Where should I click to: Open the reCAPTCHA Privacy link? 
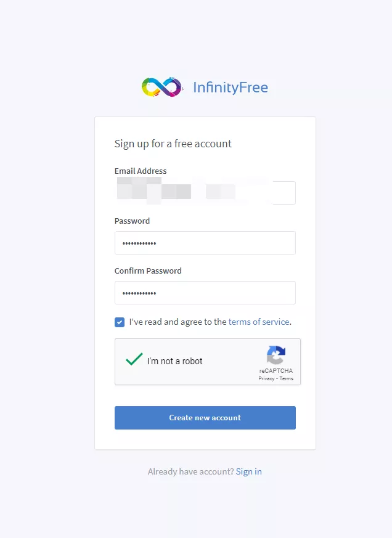tap(266, 378)
